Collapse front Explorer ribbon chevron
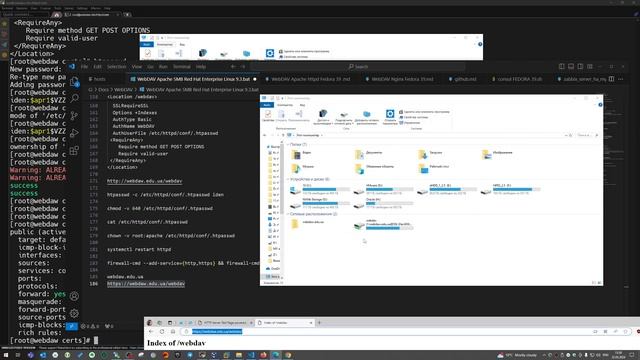This screenshot has width=640, height=360. pos(595,105)
